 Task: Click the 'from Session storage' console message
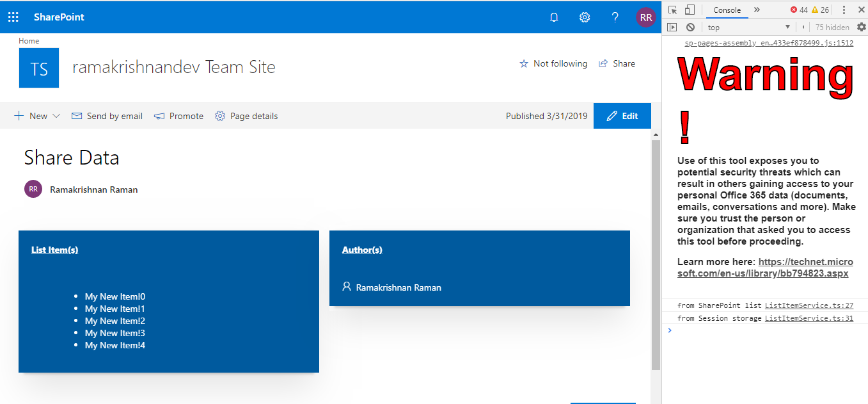[720, 318]
